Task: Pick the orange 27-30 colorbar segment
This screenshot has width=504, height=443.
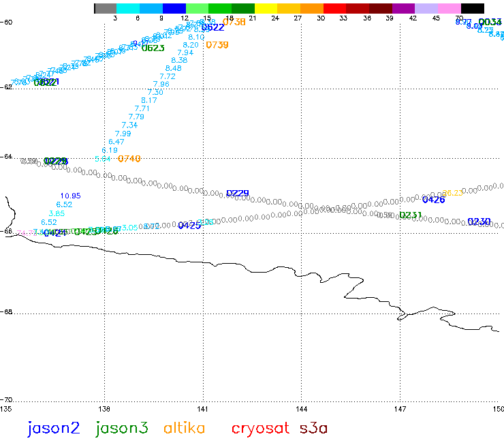Action: tap(312, 8)
